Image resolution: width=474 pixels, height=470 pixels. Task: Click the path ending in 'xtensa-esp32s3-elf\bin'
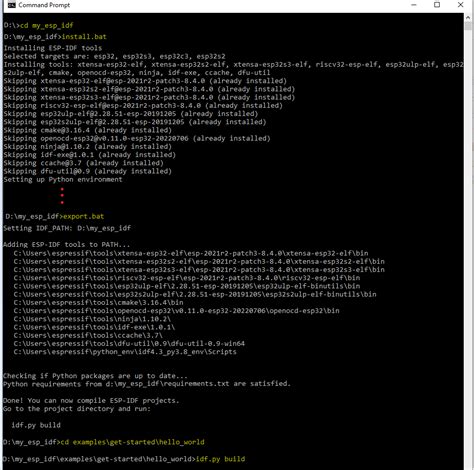pos(199,269)
